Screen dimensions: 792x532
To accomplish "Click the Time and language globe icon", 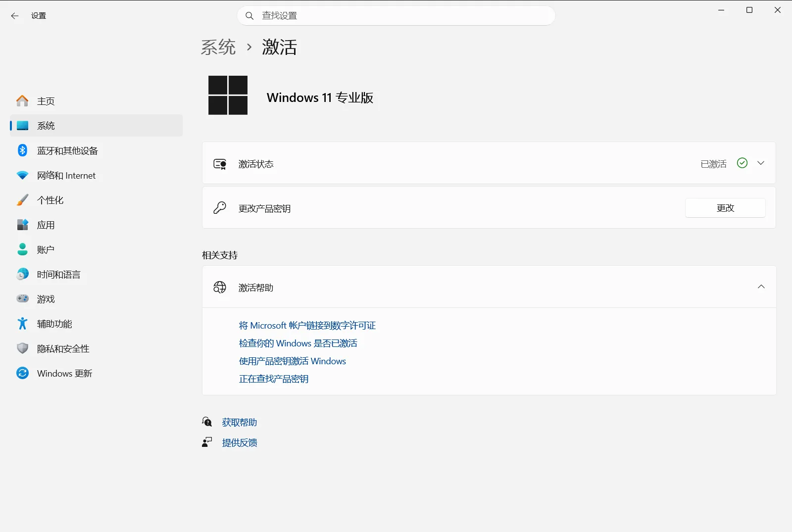I will (x=22, y=274).
